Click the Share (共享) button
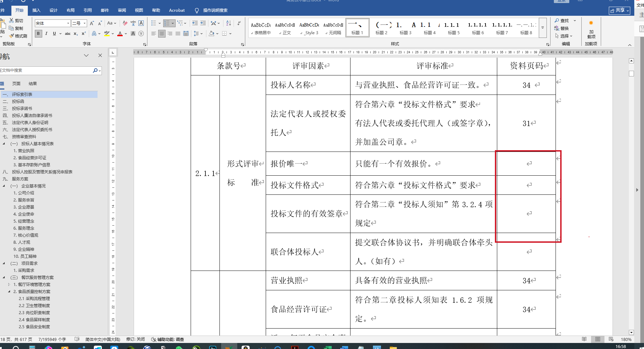Image resolution: width=644 pixels, height=349 pixels. [620, 10]
